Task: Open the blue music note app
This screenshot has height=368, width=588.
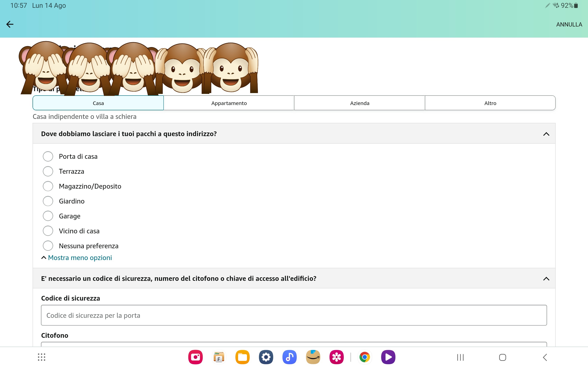Action: [289, 357]
